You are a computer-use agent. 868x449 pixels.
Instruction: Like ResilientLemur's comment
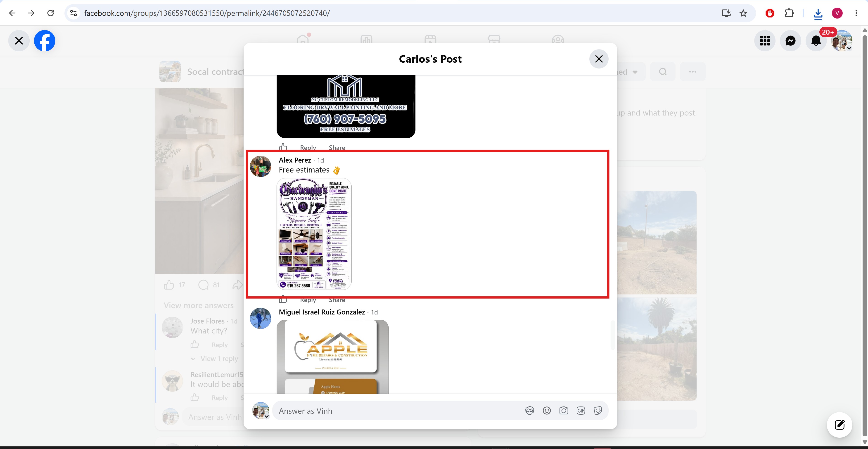point(195,397)
